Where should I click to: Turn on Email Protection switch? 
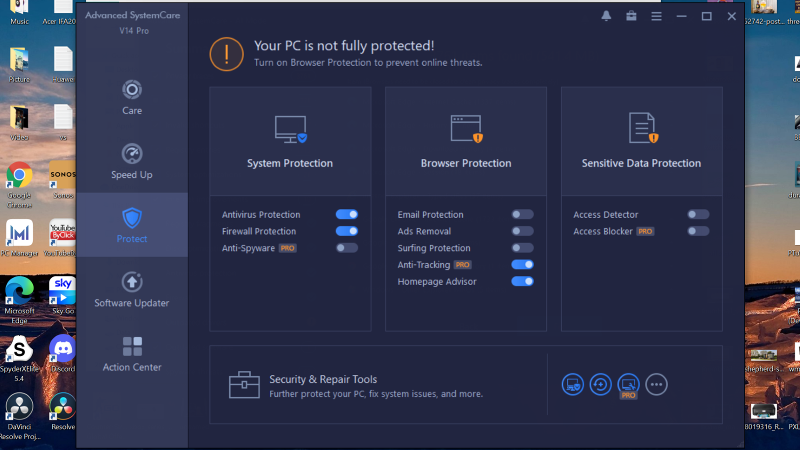tap(522, 214)
